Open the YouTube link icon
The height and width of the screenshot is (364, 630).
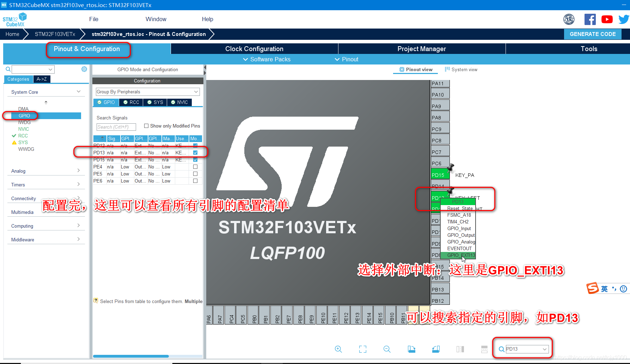(607, 19)
